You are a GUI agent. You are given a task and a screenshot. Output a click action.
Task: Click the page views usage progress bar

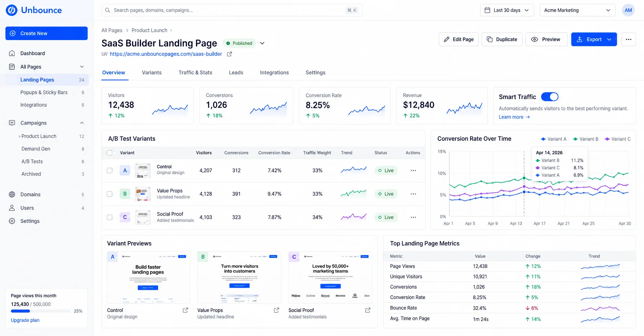pyautogui.click(x=40, y=311)
